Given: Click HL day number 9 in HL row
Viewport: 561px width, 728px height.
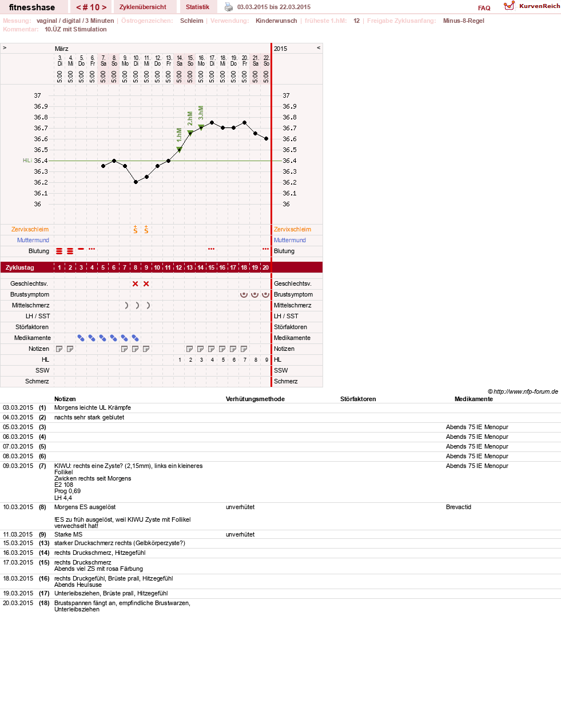Looking at the screenshot, I should 266,360.
